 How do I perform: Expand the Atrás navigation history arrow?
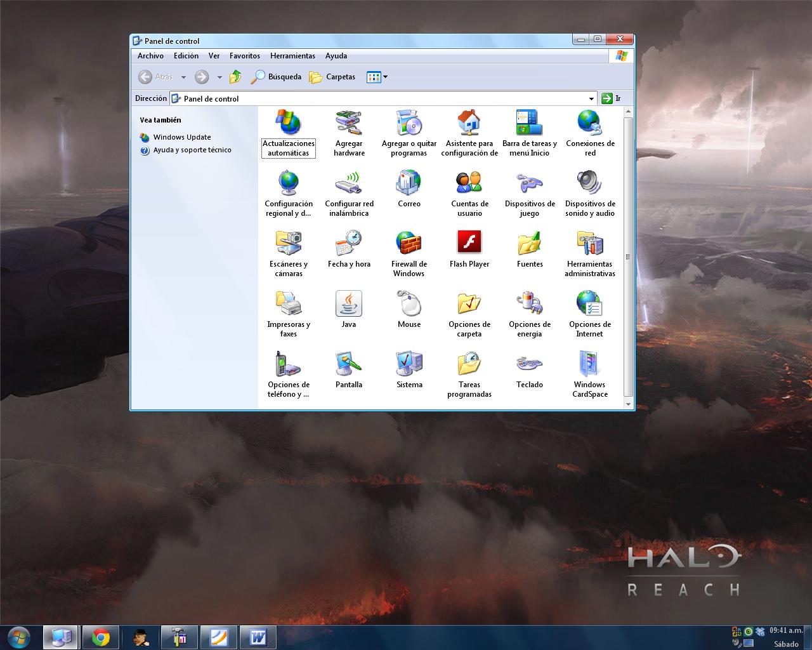click(183, 77)
